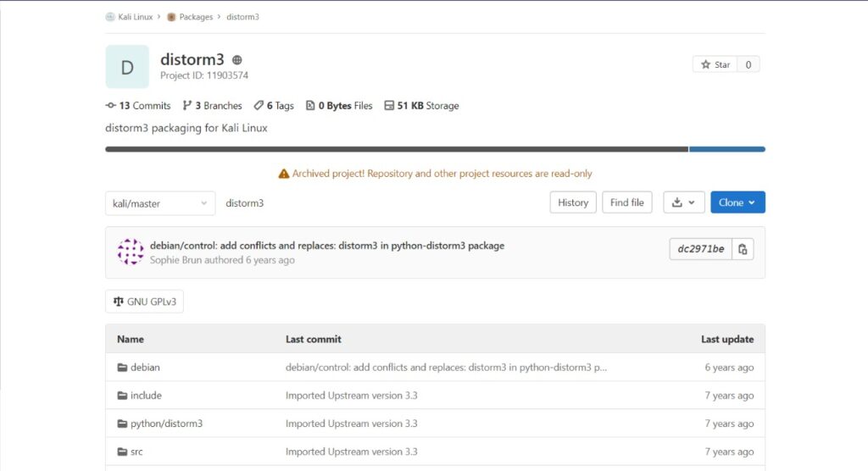The height and width of the screenshot is (471, 868).
Task: Copy the commit SHA with clipboard icon
Action: pos(743,249)
